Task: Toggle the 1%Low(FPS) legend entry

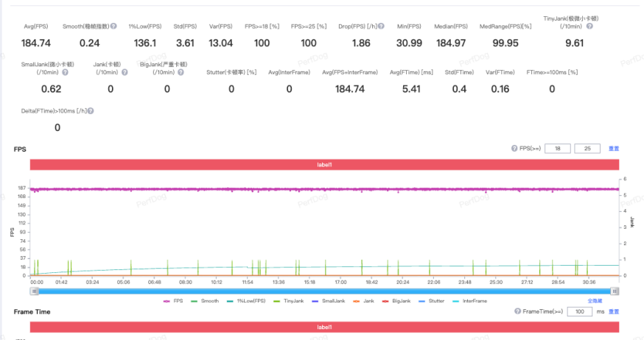Action: tap(246, 301)
